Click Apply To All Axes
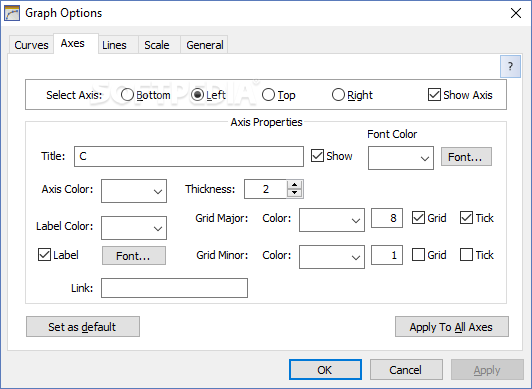 [x=452, y=327]
